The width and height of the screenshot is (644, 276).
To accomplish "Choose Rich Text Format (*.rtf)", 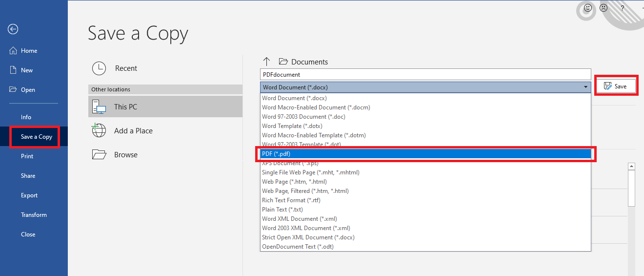I will [425, 200].
